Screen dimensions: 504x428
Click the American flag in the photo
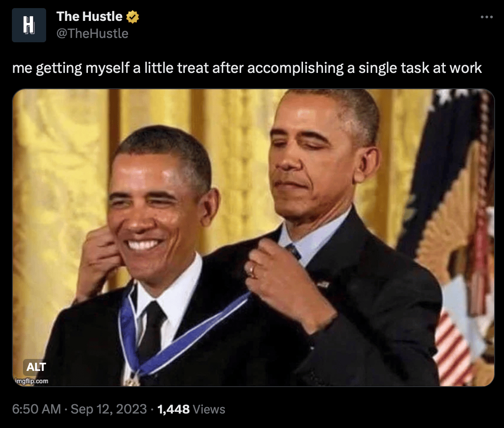(x=457, y=237)
